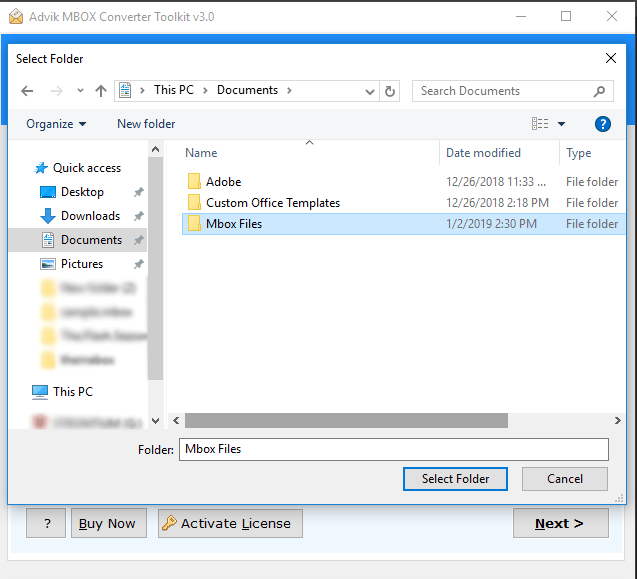
Task: Go back with the left arrow
Action: (x=27, y=91)
